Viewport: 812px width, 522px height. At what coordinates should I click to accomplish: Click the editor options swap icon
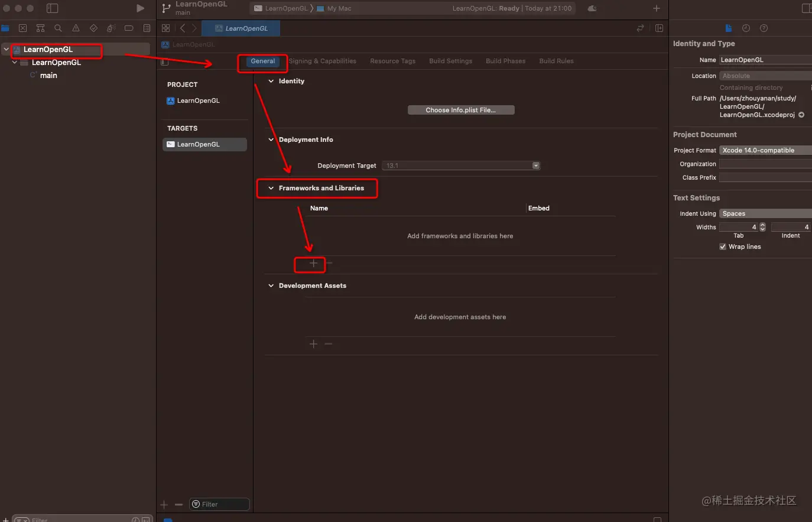640,28
